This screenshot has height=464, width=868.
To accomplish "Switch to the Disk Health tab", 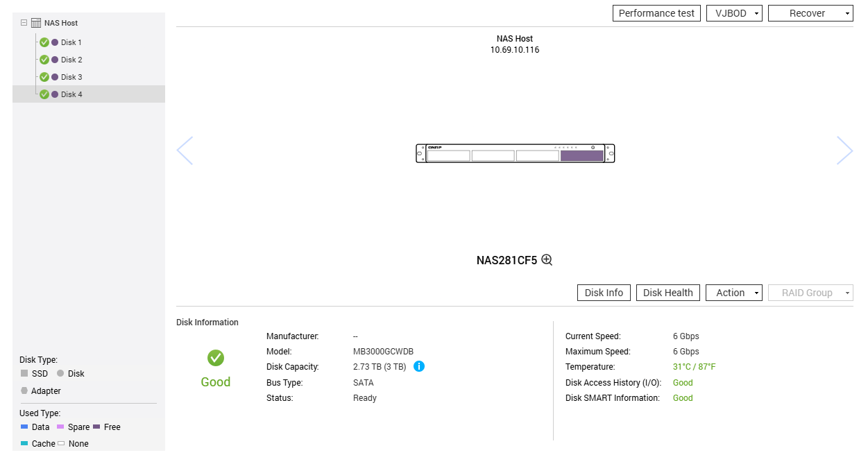I will pyautogui.click(x=667, y=292).
